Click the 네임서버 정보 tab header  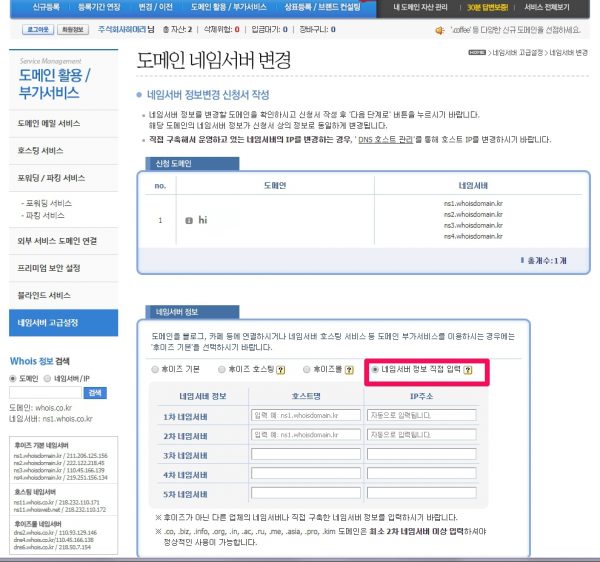click(x=192, y=312)
